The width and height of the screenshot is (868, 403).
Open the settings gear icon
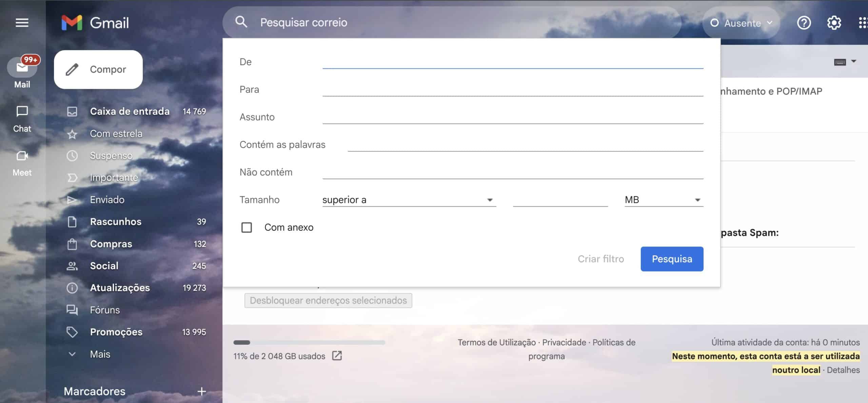click(x=834, y=23)
